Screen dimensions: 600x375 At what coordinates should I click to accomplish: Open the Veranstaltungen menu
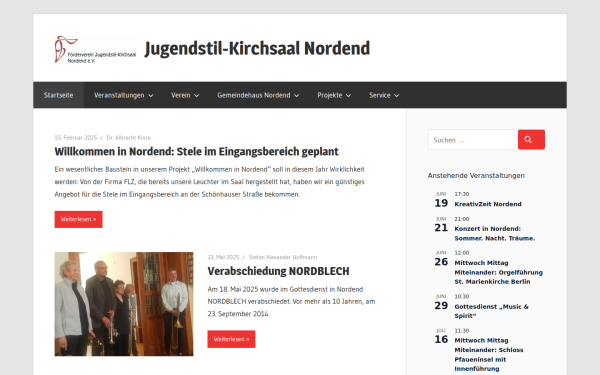tap(124, 95)
